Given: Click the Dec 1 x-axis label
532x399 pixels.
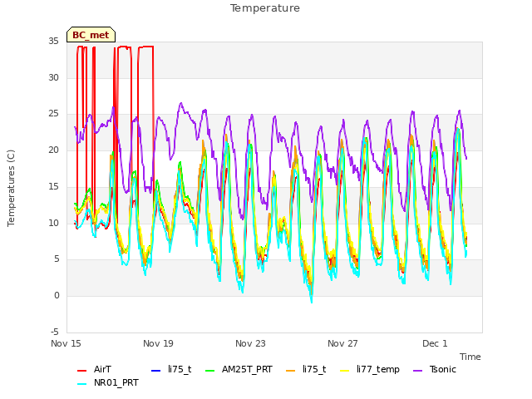Looking at the screenshot, I should pyautogui.click(x=435, y=343).
